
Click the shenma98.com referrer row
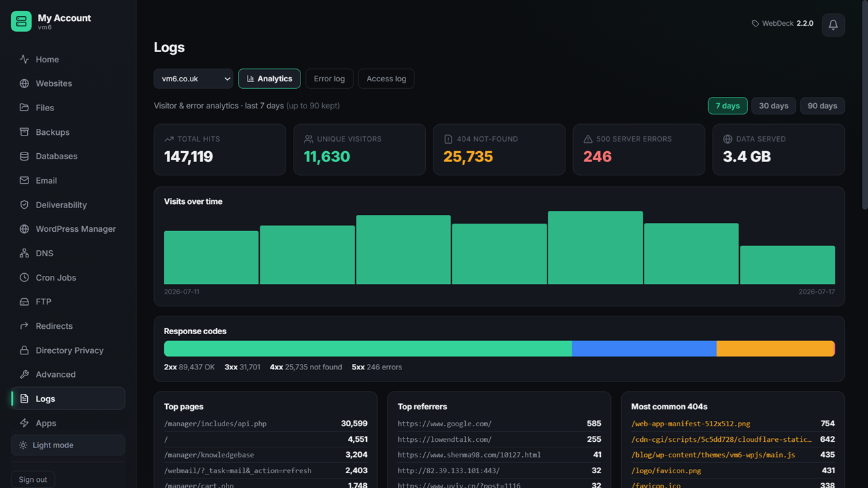click(x=499, y=455)
